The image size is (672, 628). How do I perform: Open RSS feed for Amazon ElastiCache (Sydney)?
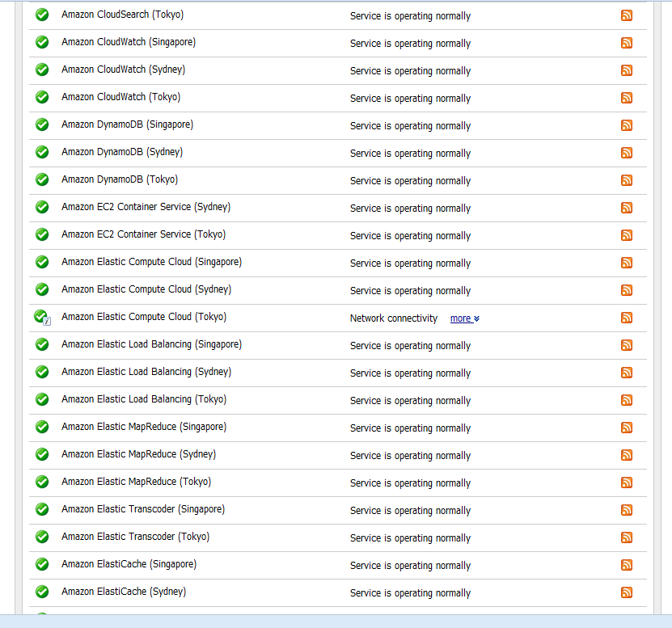tap(627, 592)
